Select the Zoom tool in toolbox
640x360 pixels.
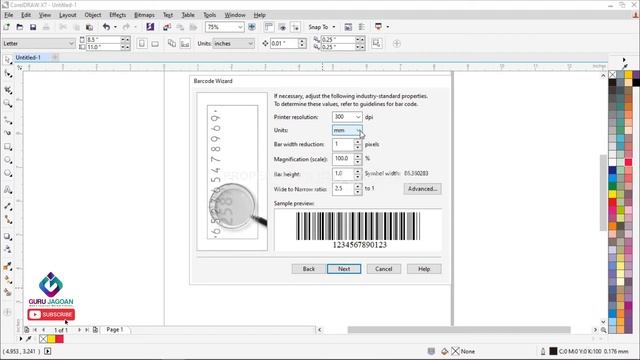[8, 104]
